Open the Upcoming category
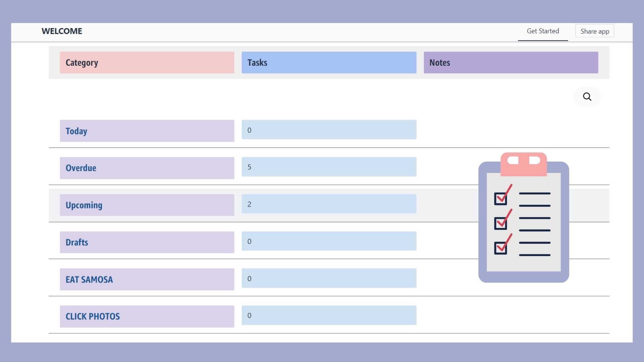This screenshot has width=644, height=362. tap(147, 205)
